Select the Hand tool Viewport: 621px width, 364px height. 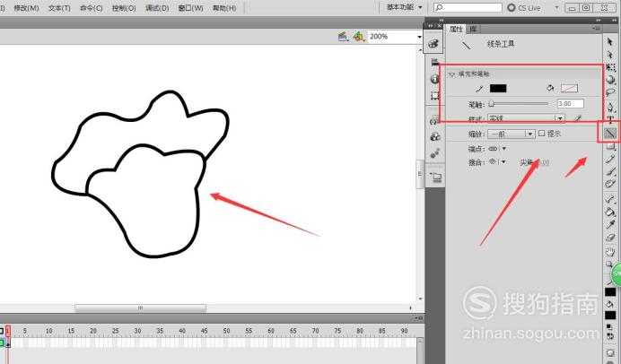point(610,252)
